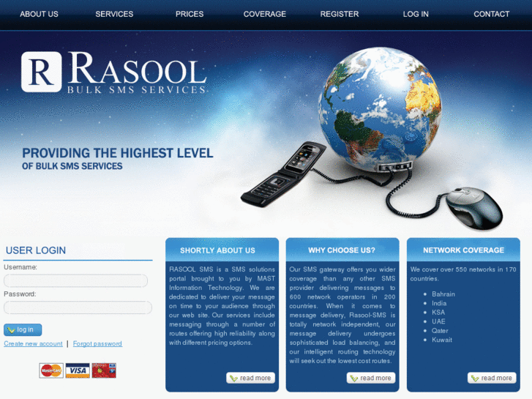Click read more under Network Coverage
Screen dimensions: 532x399
(492, 378)
